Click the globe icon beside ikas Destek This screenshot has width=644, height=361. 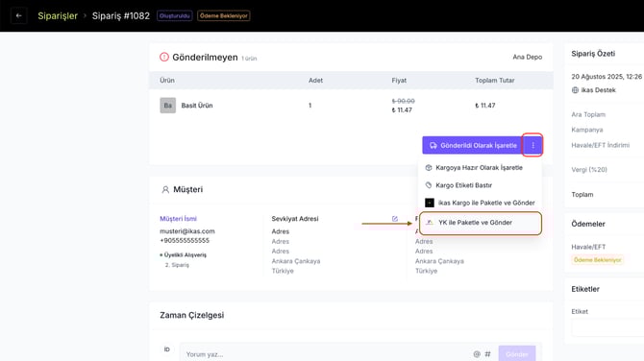[575, 90]
